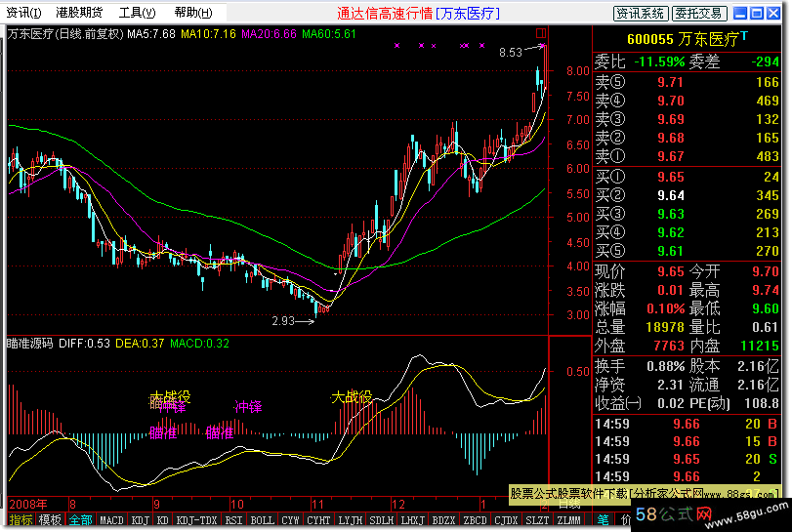The image size is (792, 532).
Task: Switch to the LHXJ indicator tab
Action: tap(413, 520)
